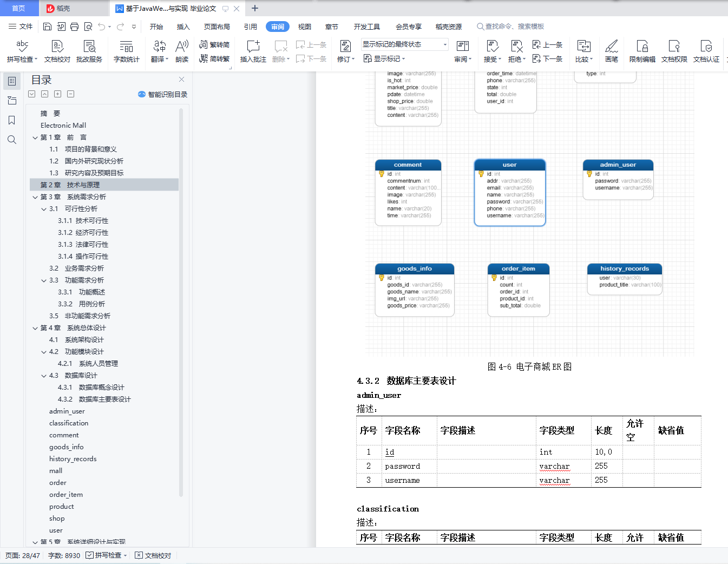Image resolution: width=728 pixels, height=564 pixels.
Task: Open the quick access toolbar customize dropdown
Action: [134, 27]
